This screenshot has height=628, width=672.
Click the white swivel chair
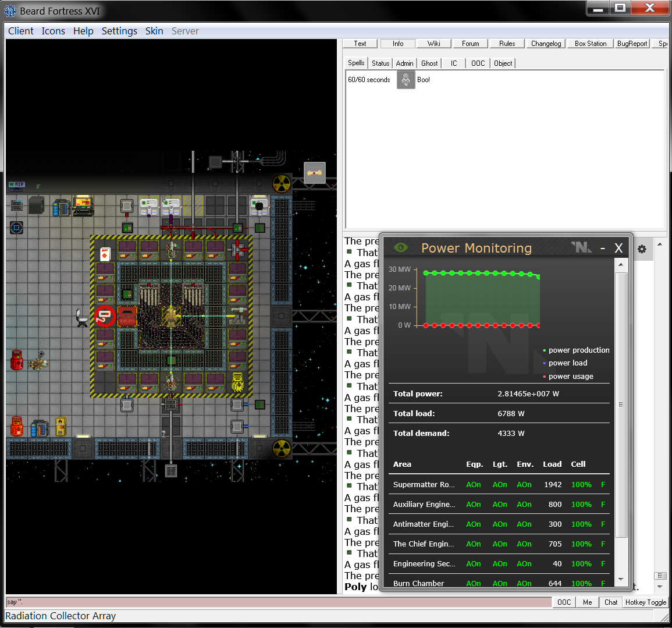pyautogui.click(x=82, y=318)
